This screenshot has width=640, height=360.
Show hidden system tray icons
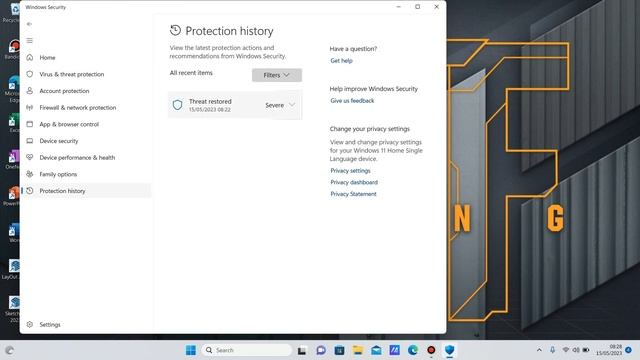pos(539,350)
